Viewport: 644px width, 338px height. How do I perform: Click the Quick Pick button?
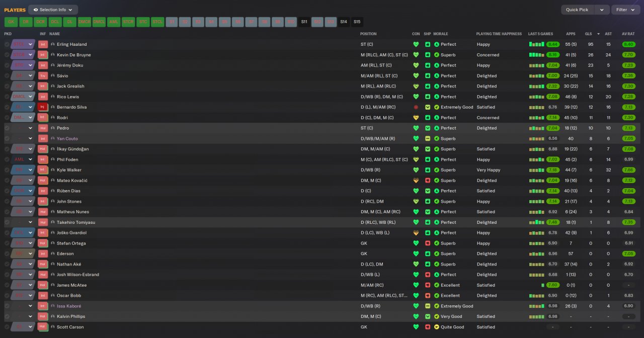(x=577, y=10)
